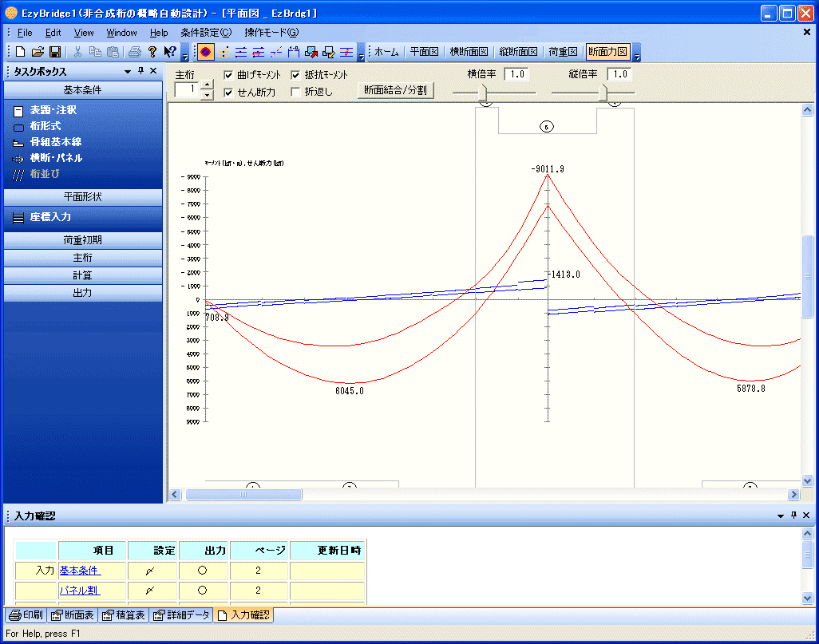Screen dimensions: 819x644
Task: Open the タスクボックス panel dropdown arrow
Action: (x=128, y=72)
